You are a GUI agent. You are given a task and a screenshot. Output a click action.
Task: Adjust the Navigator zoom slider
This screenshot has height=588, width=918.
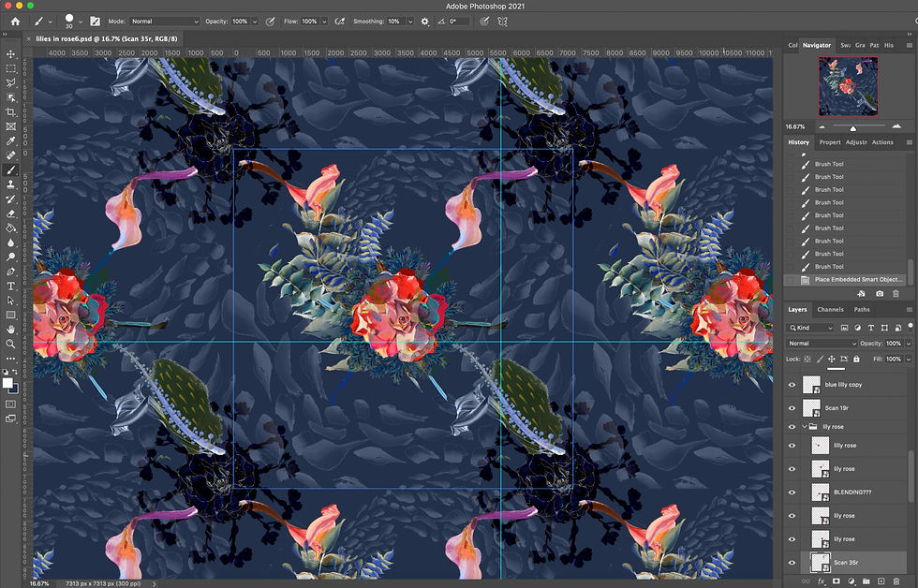[853, 127]
